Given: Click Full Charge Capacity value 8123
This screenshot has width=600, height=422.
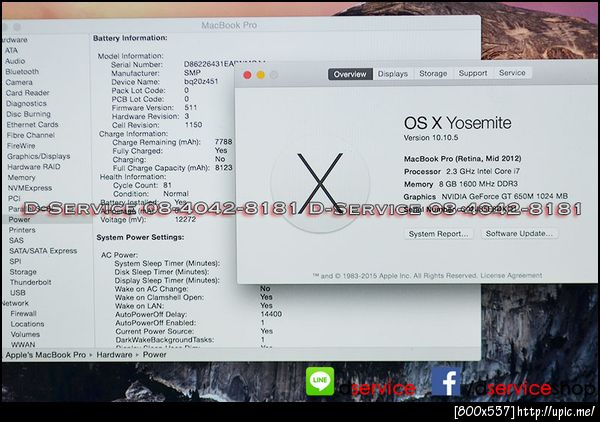Looking at the screenshot, I should 224,168.
